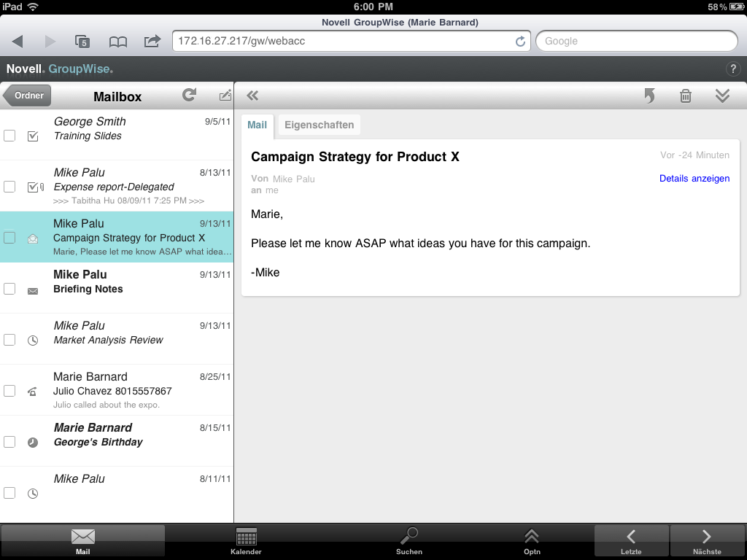This screenshot has width=747, height=560.
Task: Tap the Safari forward arrow
Action: tap(50, 42)
